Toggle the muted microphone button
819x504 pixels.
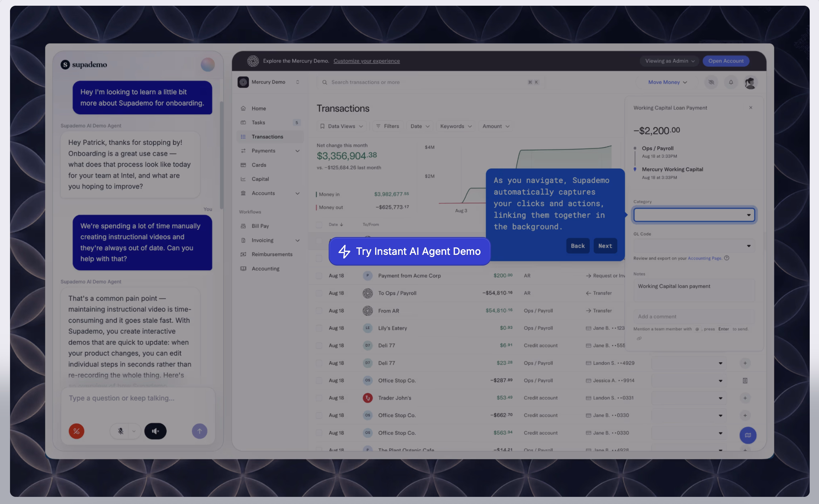tap(121, 431)
